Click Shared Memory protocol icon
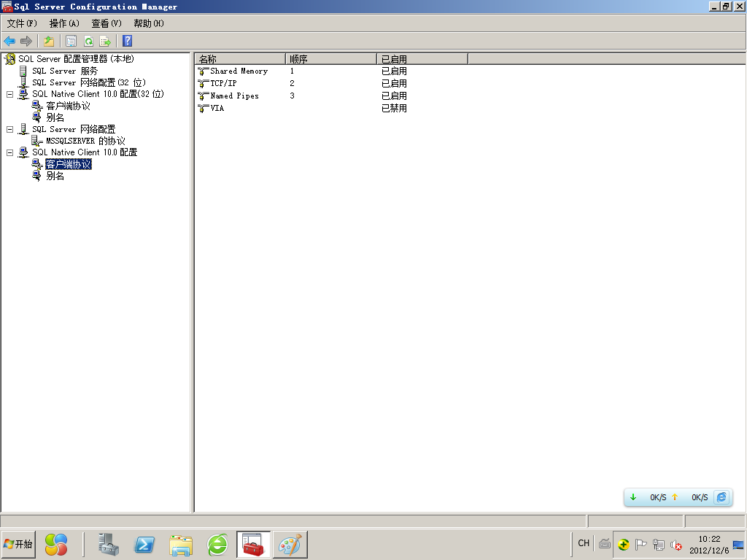 204,71
